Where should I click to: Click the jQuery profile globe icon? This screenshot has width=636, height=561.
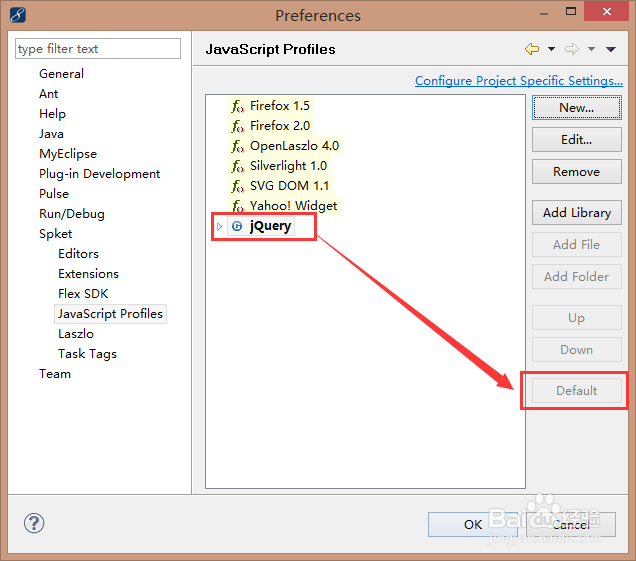tap(237, 226)
